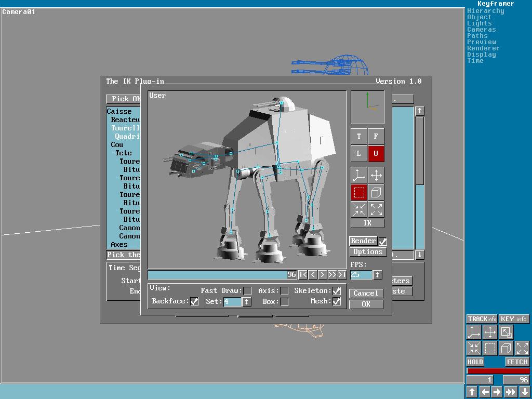
Task: Click the object list scrollbar thumb
Action: coord(420,151)
